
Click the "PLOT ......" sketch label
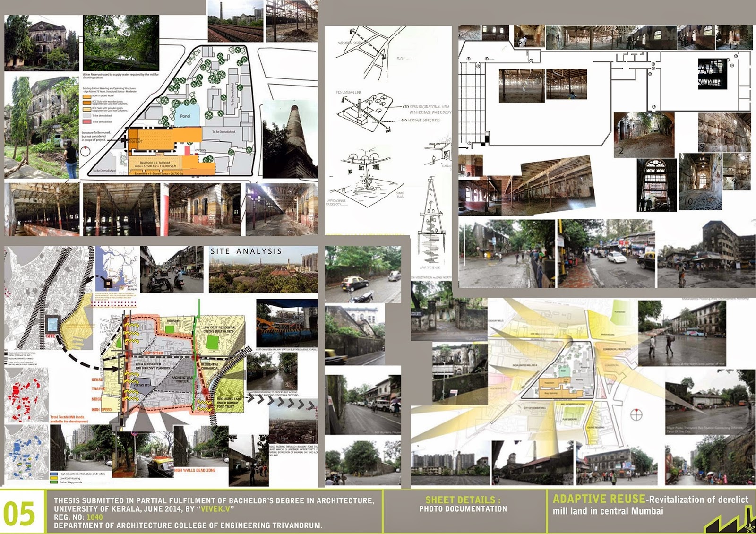pos(404,59)
